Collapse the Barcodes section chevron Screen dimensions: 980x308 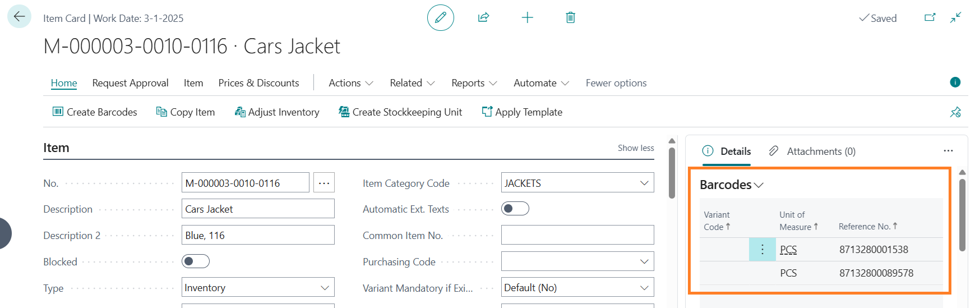click(759, 185)
